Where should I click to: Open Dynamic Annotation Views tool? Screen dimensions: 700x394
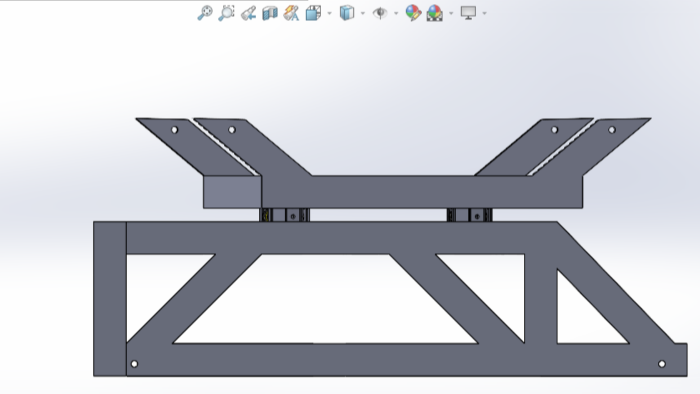tap(291, 13)
